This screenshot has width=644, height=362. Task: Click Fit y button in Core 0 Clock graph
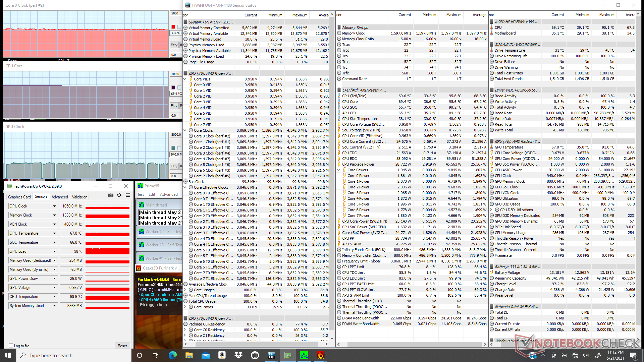(x=174, y=45)
